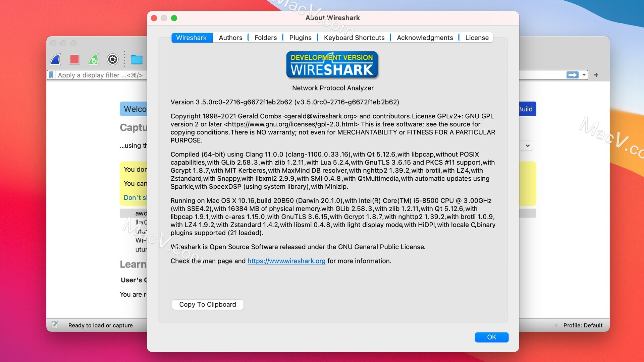The image size is (644, 362).
Task: Click the capture options gear icon
Action: (x=113, y=60)
